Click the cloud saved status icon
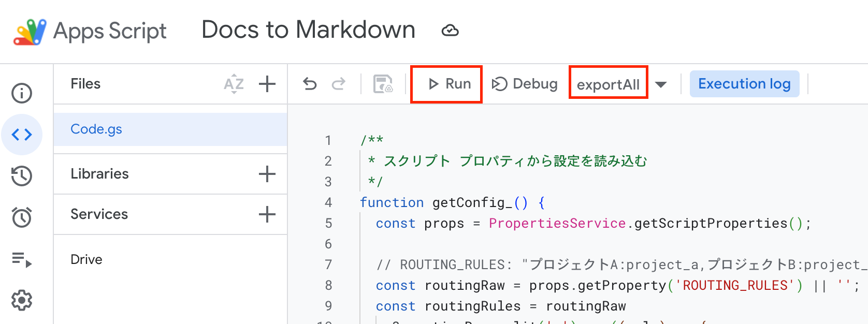Viewport: 868px width, 324px height. [x=450, y=31]
